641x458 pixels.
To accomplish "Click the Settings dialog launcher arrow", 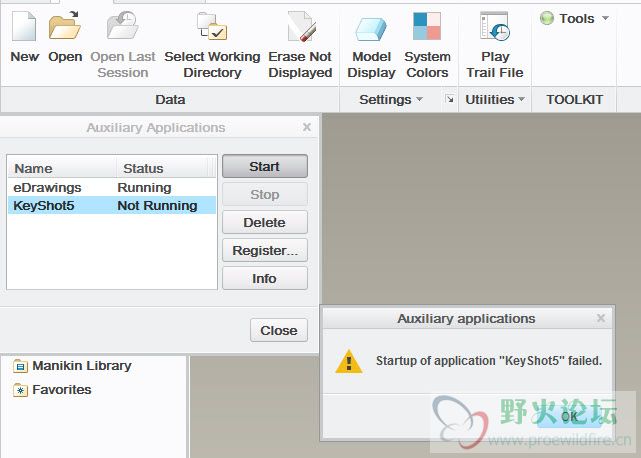I will point(450,99).
